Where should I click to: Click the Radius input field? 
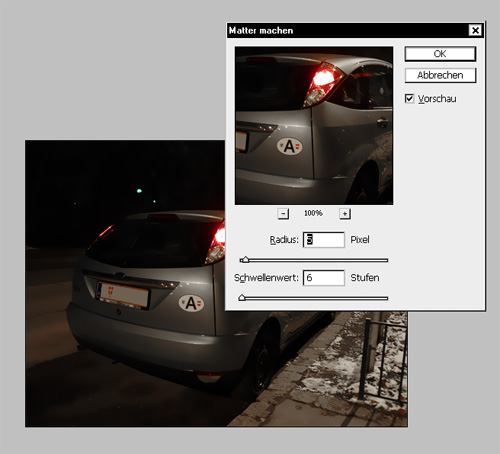tap(324, 240)
